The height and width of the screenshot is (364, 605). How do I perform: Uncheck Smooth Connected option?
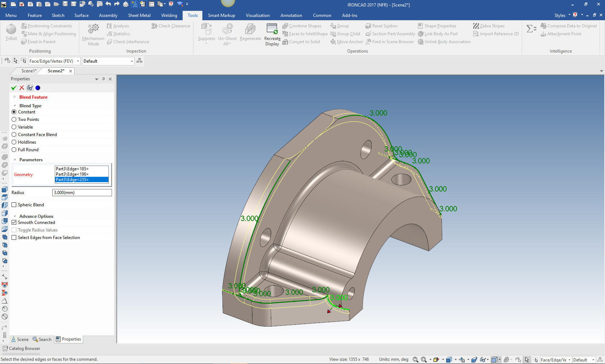14,223
